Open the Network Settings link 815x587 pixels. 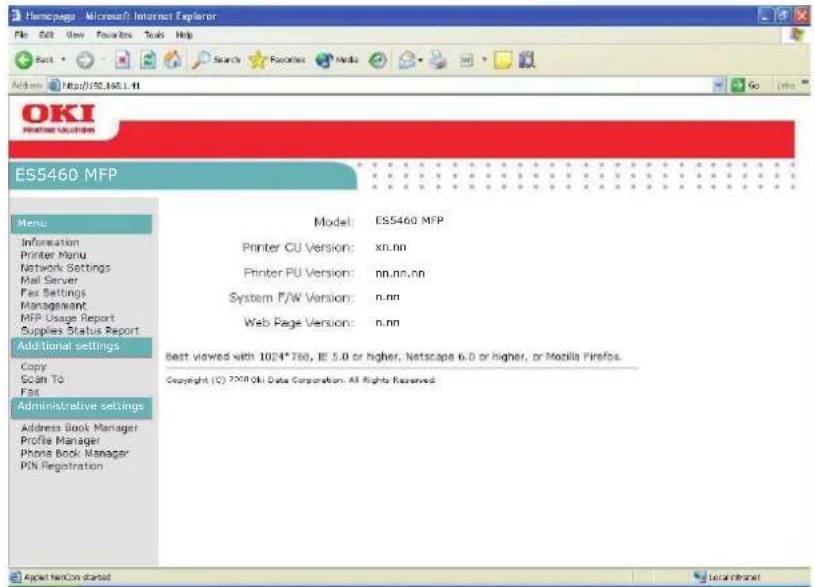tap(65, 268)
